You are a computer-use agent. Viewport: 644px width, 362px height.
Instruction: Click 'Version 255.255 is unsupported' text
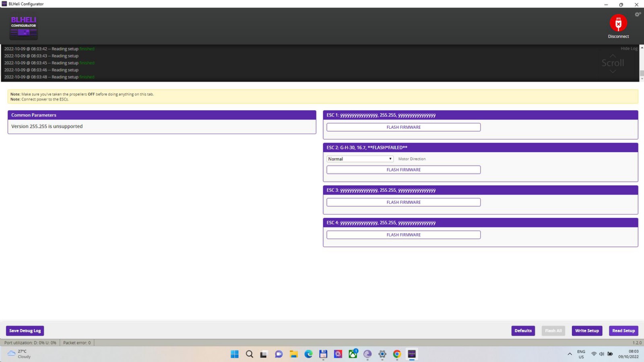pos(47,126)
